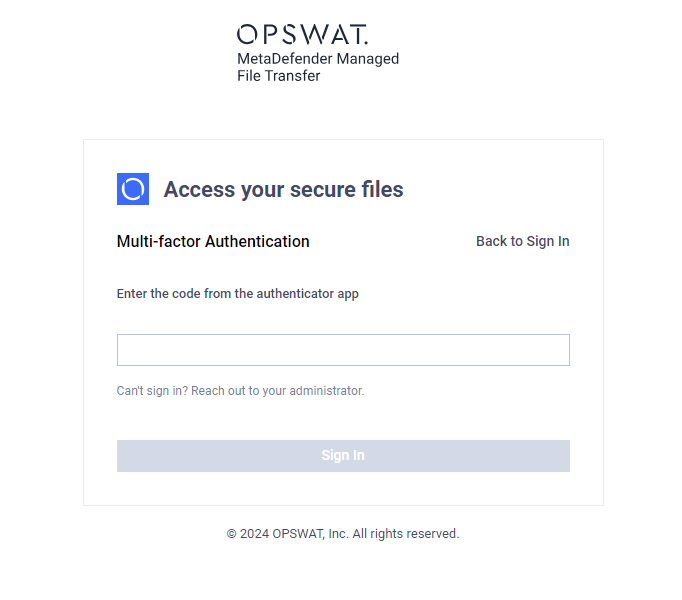
Task: Click the letter O in the OPSWAT logo
Action: click(x=247, y=34)
